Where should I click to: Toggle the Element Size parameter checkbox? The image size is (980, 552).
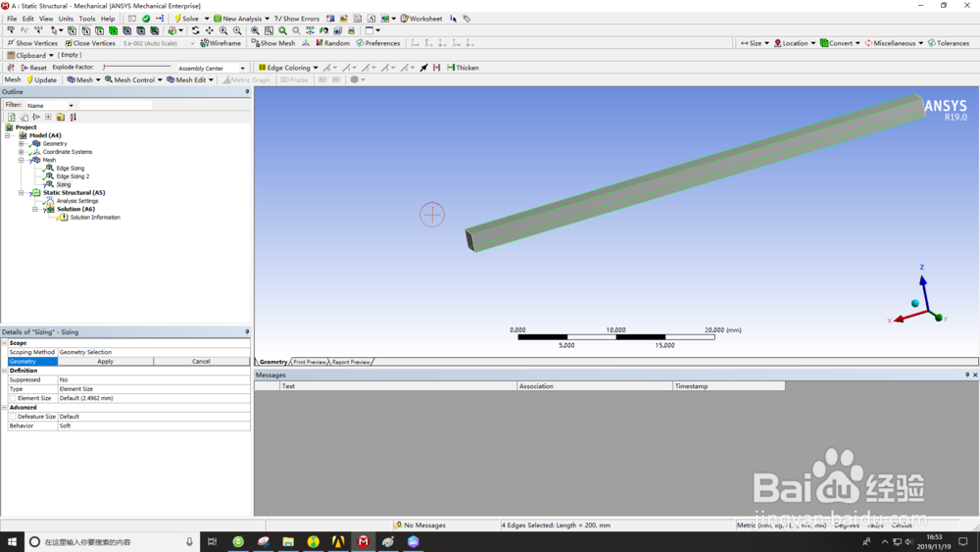pyautogui.click(x=13, y=398)
